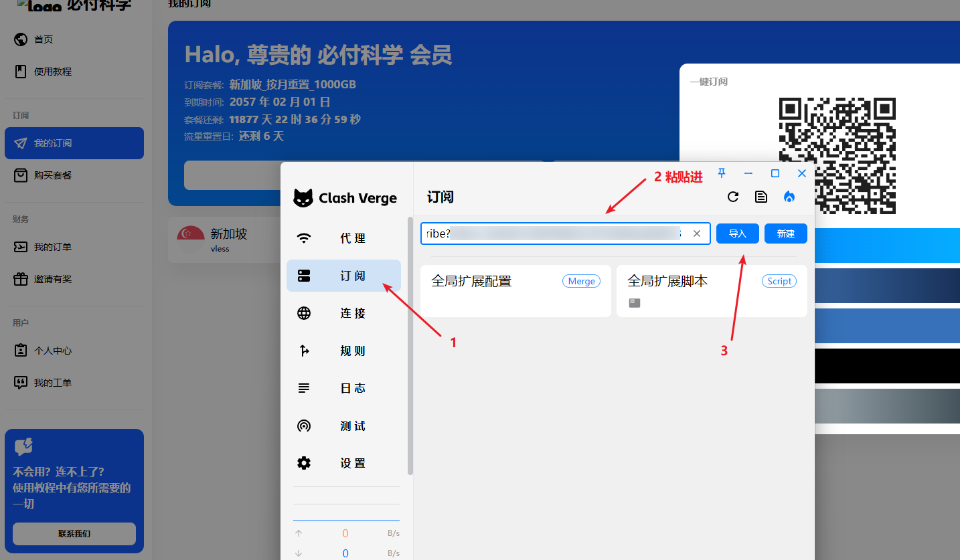Open the 全局扩展配置 Merge card

(x=515, y=290)
